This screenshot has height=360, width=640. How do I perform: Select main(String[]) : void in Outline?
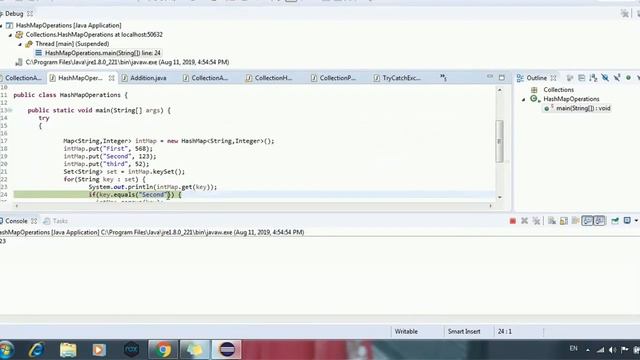(583, 108)
